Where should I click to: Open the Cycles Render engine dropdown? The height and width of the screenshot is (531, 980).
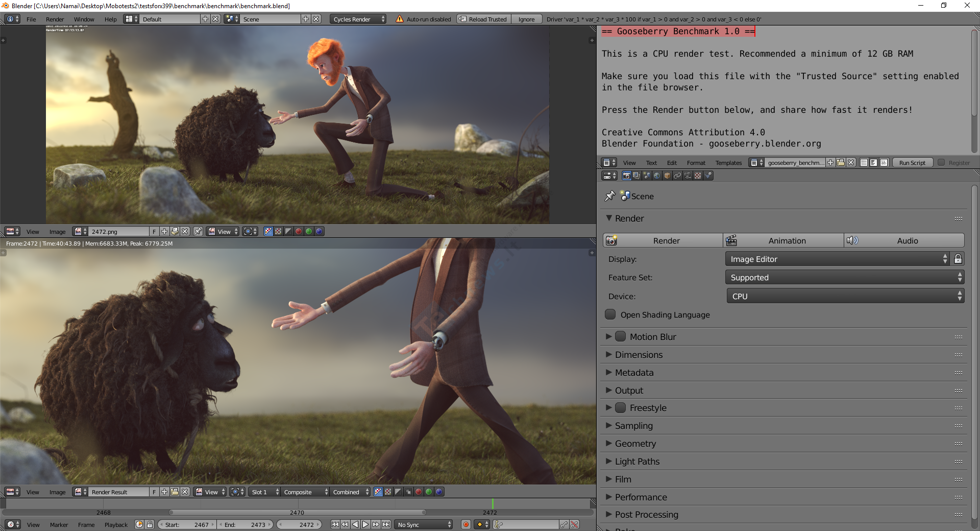[x=358, y=19]
